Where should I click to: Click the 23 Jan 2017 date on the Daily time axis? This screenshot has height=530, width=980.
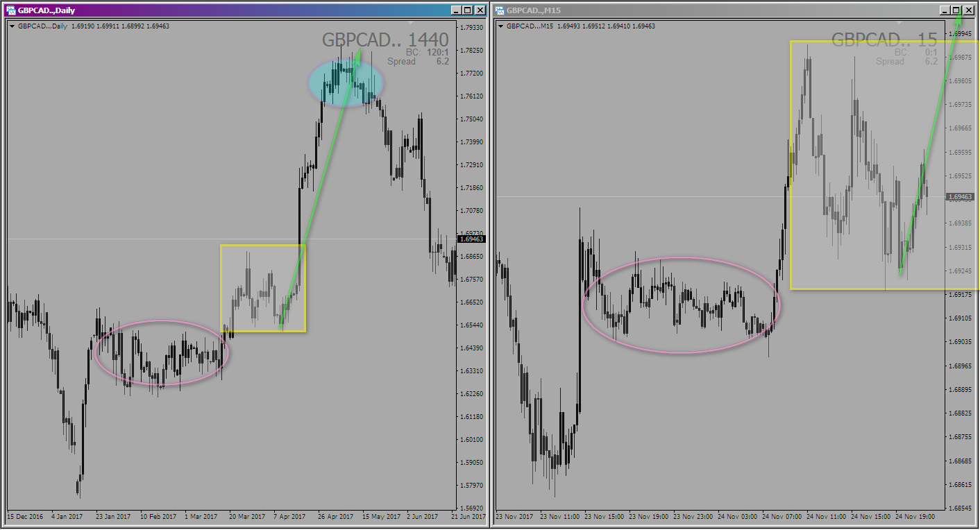click(x=113, y=517)
